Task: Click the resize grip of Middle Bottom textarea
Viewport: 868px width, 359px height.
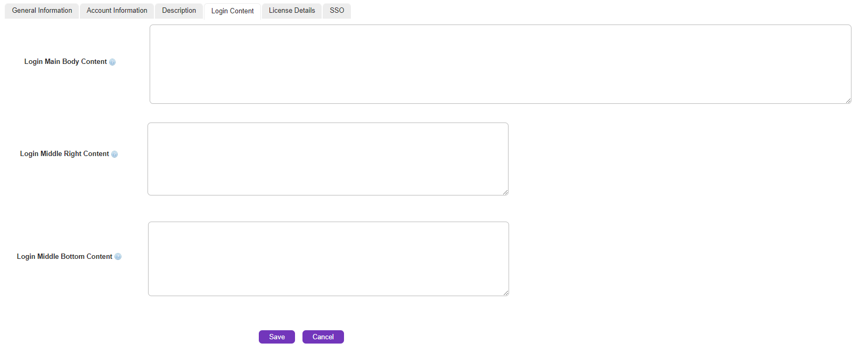Action: pos(505,292)
